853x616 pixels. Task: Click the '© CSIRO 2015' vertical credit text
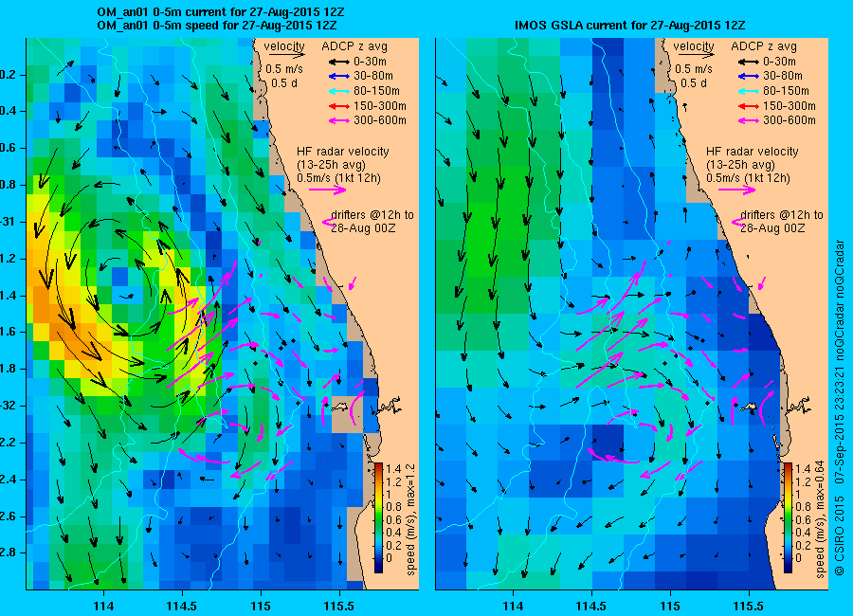(x=839, y=535)
